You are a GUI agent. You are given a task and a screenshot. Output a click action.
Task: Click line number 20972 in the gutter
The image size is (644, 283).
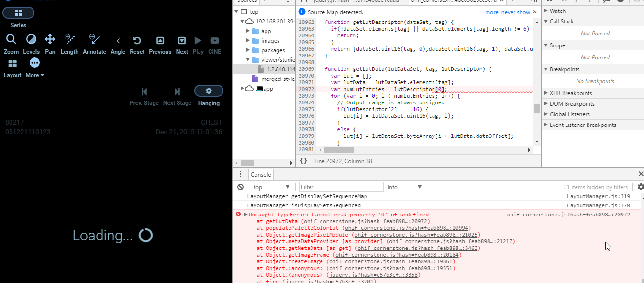306,89
